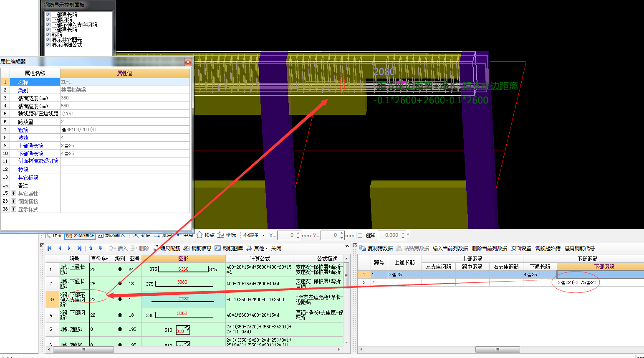Click 悬臂钢筋代号 button
Image resolution: width=644 pixels, height=358 pixels.
coord(580,248)
